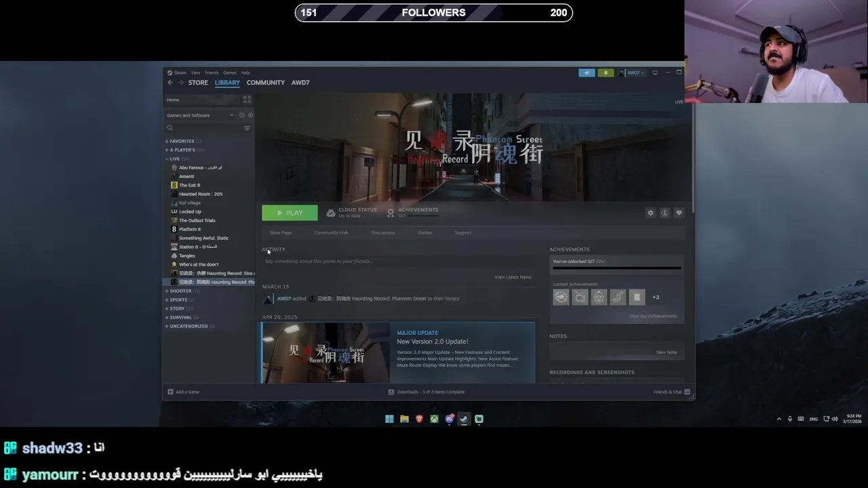Open the Discussions link

click(x=383, y=232)
